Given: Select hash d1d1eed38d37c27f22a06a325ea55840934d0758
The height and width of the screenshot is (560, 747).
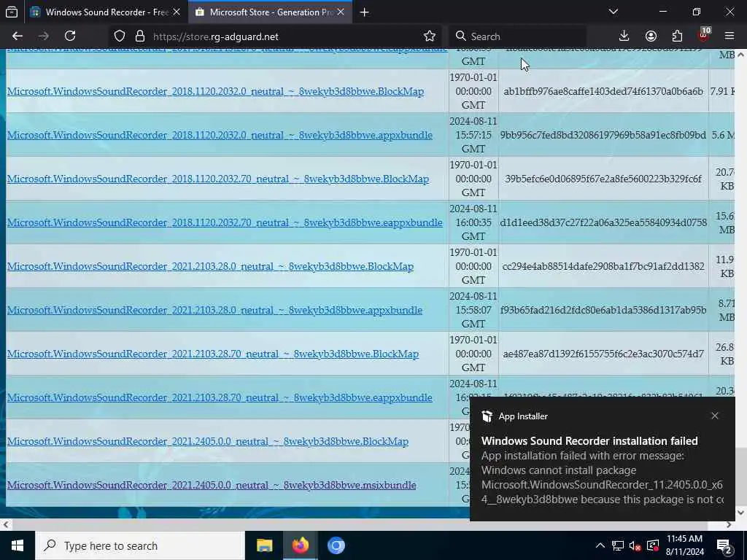Looking at the screenshot, I should click(x=603, y=223).
